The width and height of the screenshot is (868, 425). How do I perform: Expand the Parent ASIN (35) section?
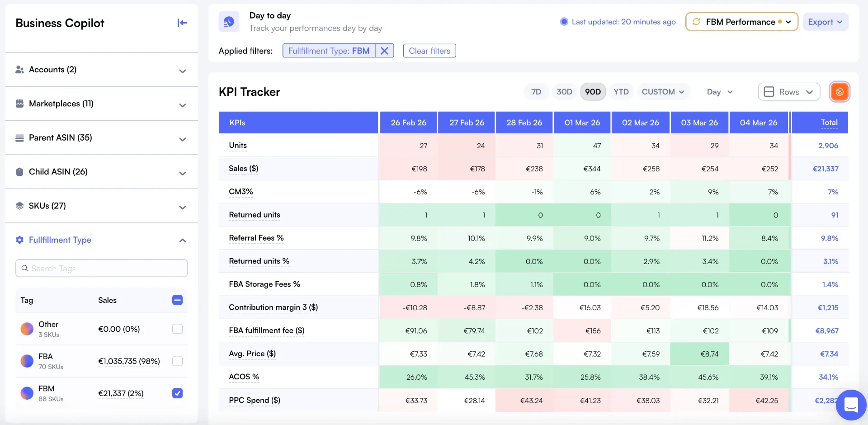(x=183, y=139)
